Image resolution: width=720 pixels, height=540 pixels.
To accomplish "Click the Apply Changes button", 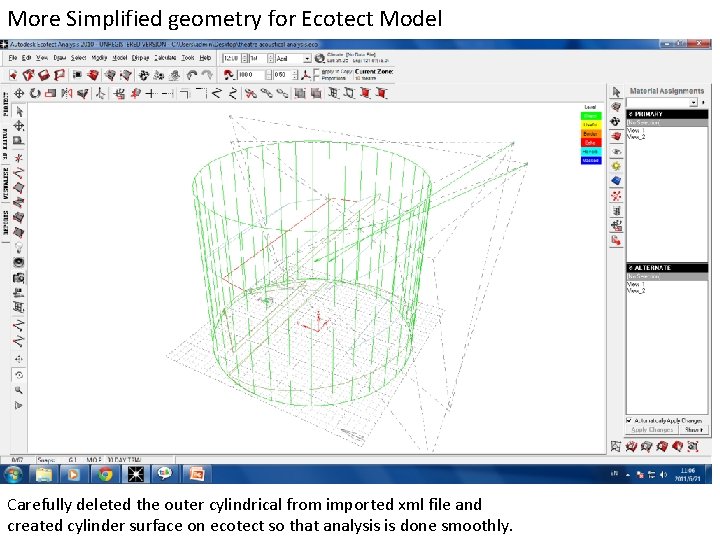I will point(652,430).
